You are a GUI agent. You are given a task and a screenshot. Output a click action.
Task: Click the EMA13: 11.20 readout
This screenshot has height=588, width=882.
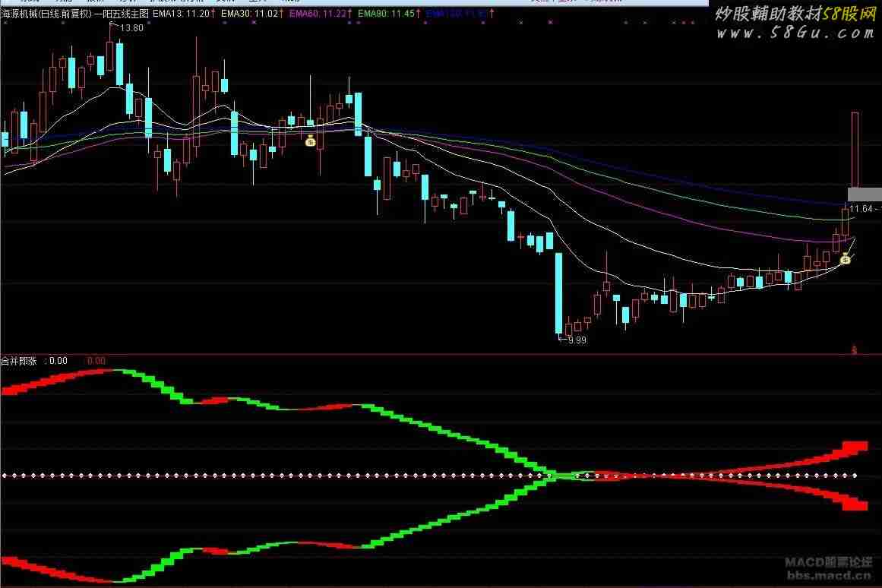181,14
